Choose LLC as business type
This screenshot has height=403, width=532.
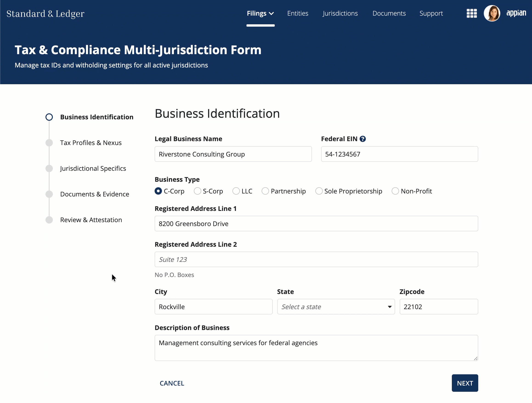point(236,191)
